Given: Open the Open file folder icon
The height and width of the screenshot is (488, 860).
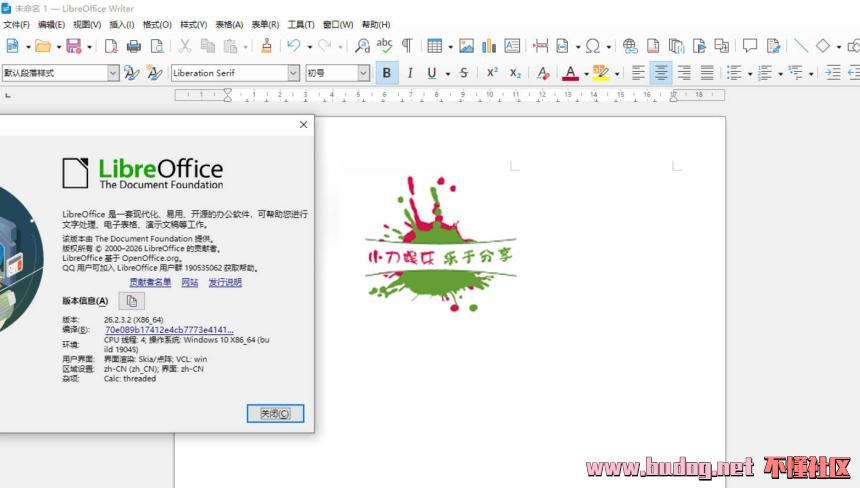Looking at the screenshot, I should coord(43,46).
